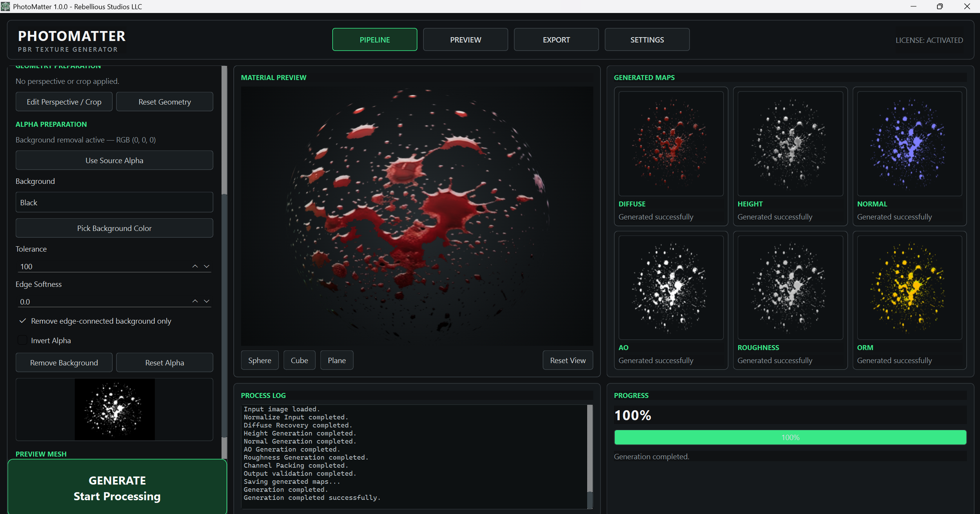Click the alpha mask preview thumbnail
Screen dimensions: 980x514
tap(114, 409)
